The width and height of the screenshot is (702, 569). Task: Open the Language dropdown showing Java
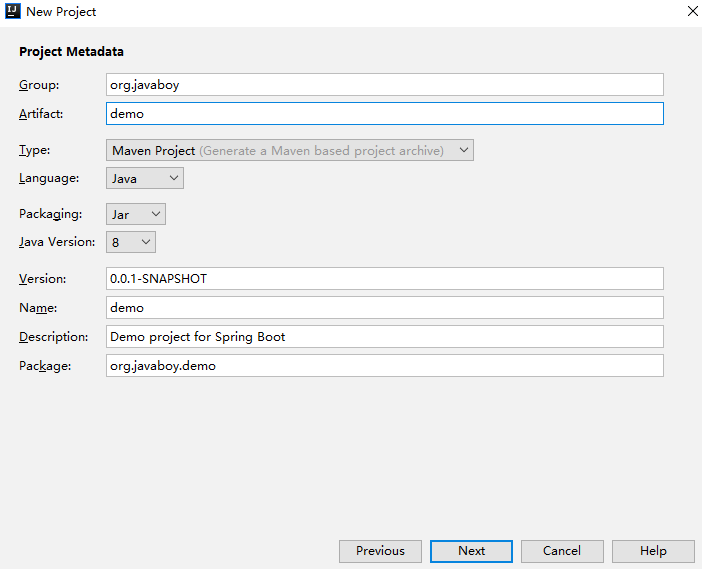tap(145, 178)
